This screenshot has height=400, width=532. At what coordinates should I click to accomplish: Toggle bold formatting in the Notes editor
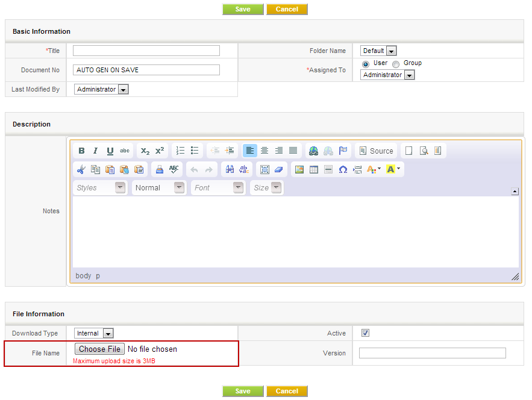pyautogui.click(x=81, y=151)
